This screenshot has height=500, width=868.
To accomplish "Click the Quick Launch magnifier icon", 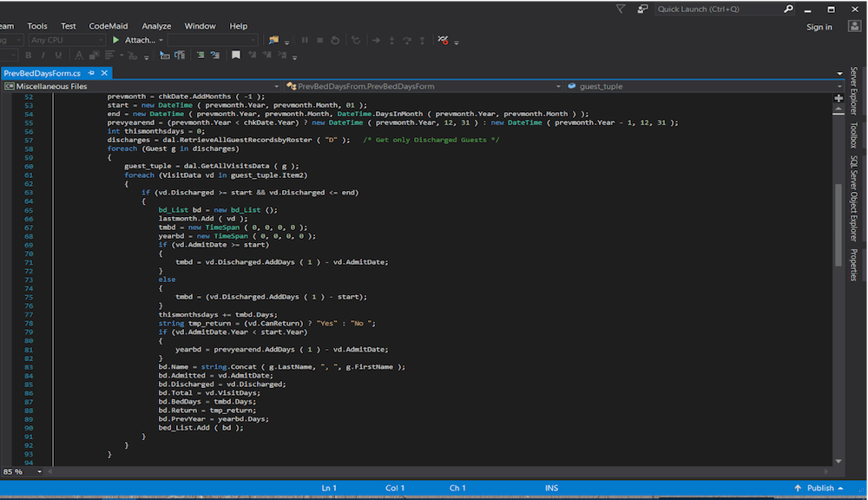I will point(788,9).
